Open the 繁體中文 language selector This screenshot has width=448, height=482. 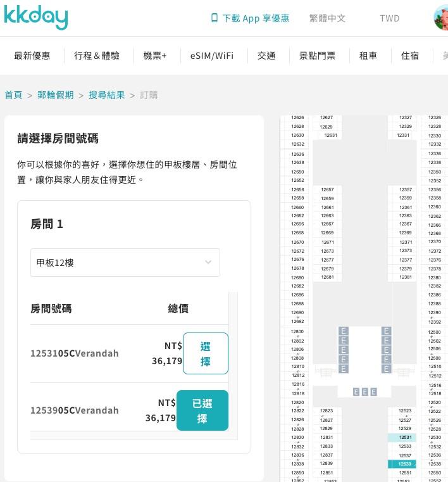(x=327, y=18)
